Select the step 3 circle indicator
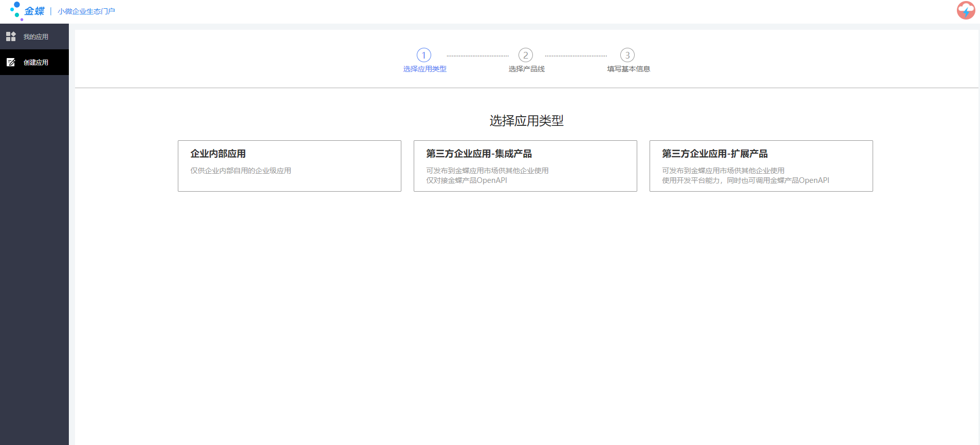This screenshot has height=445, width=980. point(627,55)
